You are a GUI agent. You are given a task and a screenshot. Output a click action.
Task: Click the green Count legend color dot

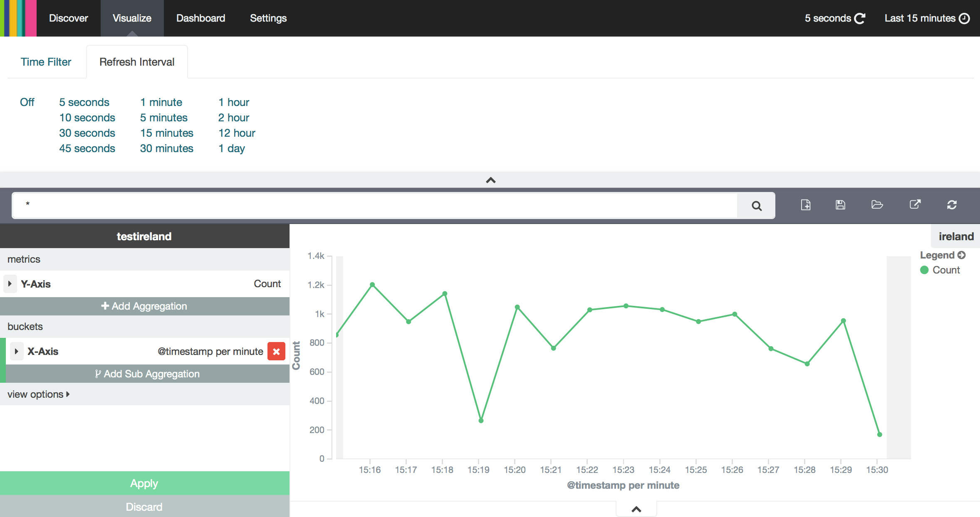pos(924,270)
